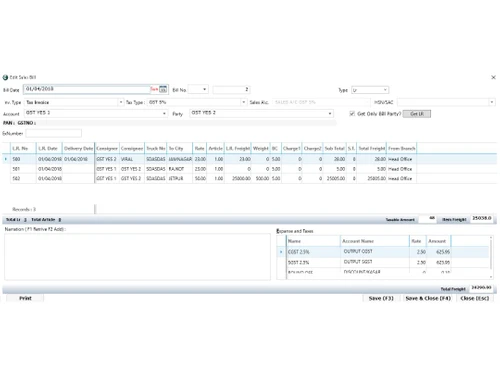The height and width of the screenshot is (375, 500).
Task: Click the Consignee column header
Action: point(132,148)
